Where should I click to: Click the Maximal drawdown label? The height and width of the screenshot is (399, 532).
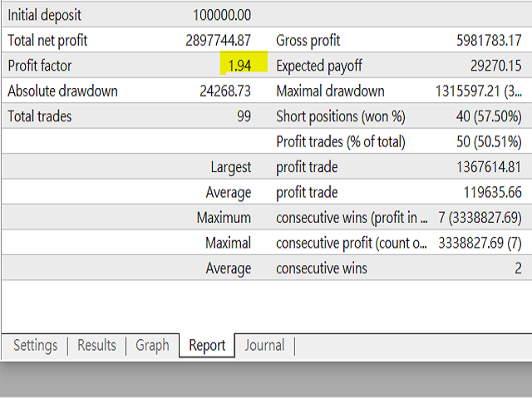(x=331, y=91)
